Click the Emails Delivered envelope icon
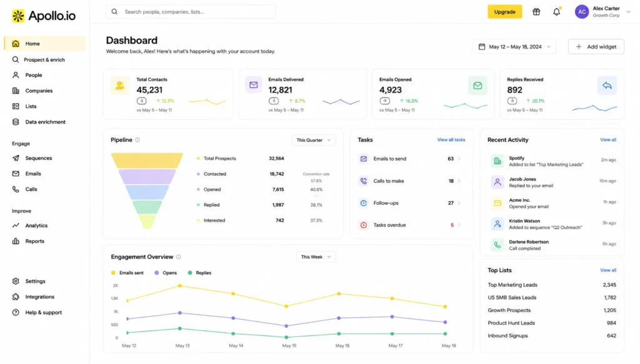640x364 pixels. click(x=254, y=85)
